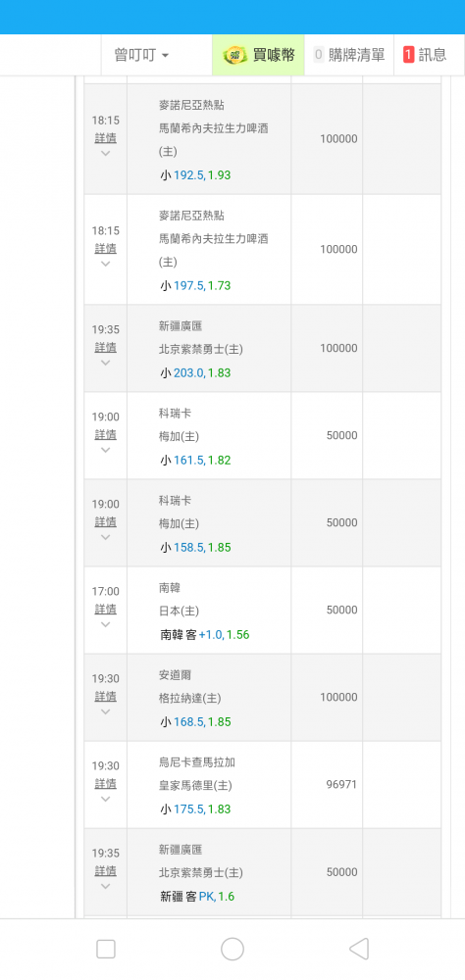The width and height of the screenshot is (465, 980).
Task: Open the 訊息 notification badge showing 1
Action: 409,55
